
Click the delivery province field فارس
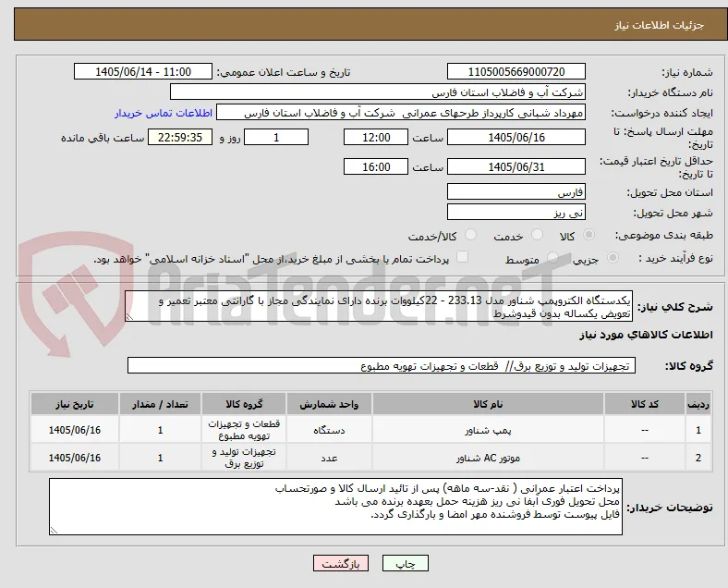pos(516,191)
